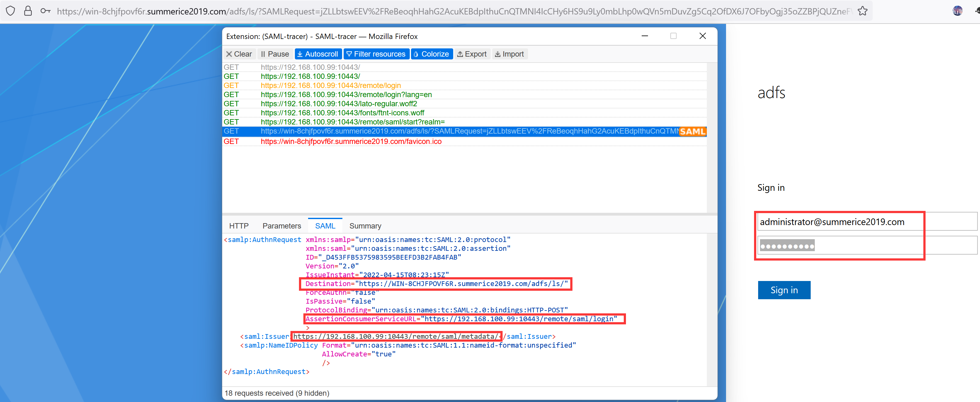Image resolution: width=980 pixels, height=402 pixels.
Task: Select the favicon.ico request row
Action: (351, 141)
